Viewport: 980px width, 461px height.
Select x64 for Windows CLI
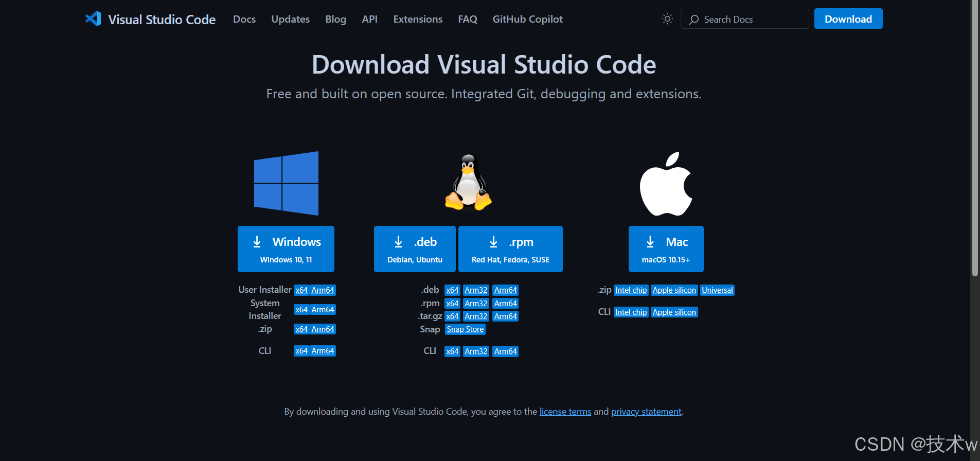pos(301,351)
